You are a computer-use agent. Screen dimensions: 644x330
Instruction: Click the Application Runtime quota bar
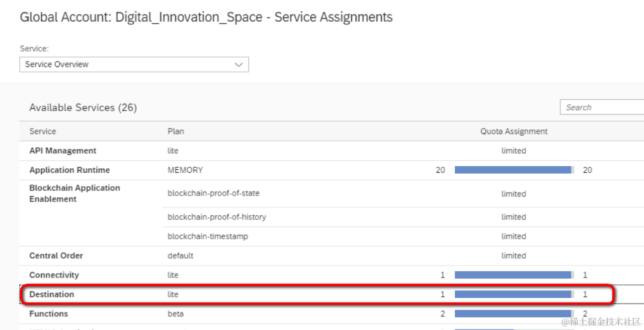(514, 170)
